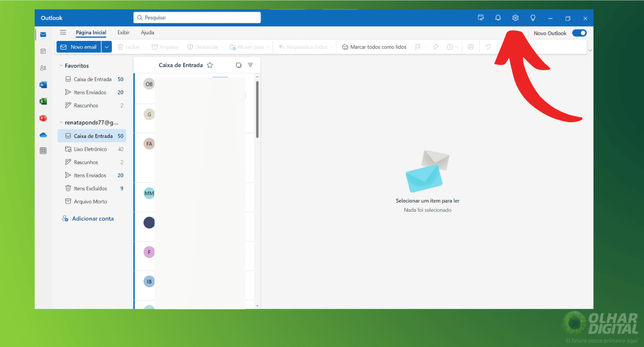Open the snooze options dropdown arrow
The width and height of the screenshot is (644, 347).
click(x=457, y=47)
